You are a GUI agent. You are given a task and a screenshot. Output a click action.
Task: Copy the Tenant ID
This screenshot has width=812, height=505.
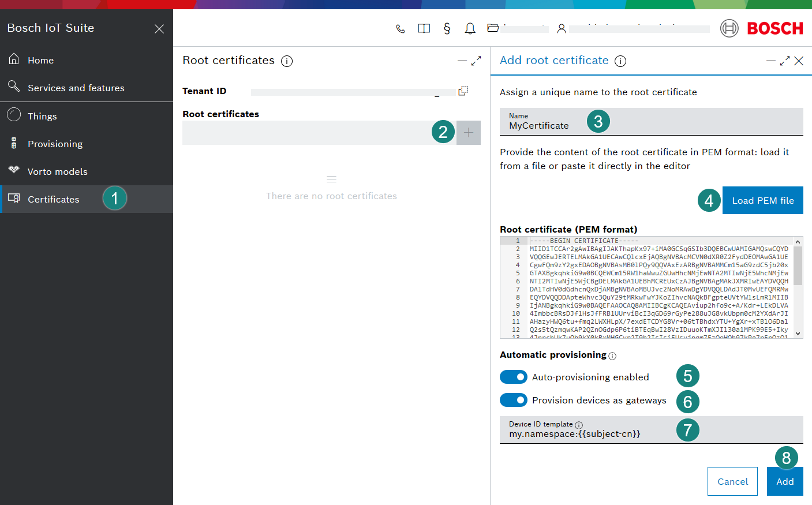click(463, 91)
